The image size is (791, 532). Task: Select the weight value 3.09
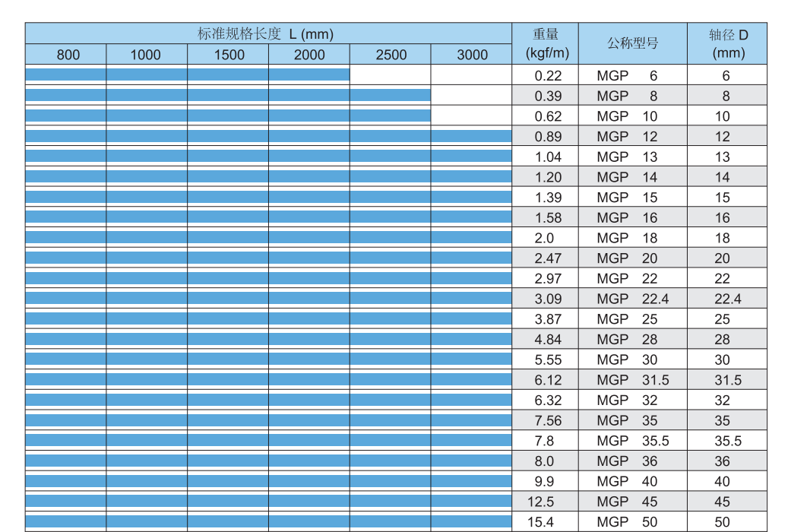547,299
